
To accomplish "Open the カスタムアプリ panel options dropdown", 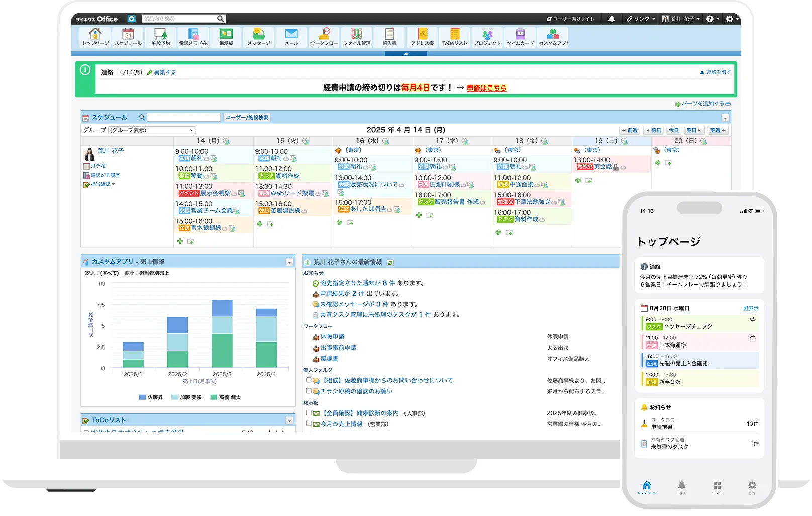I will 289,262.
